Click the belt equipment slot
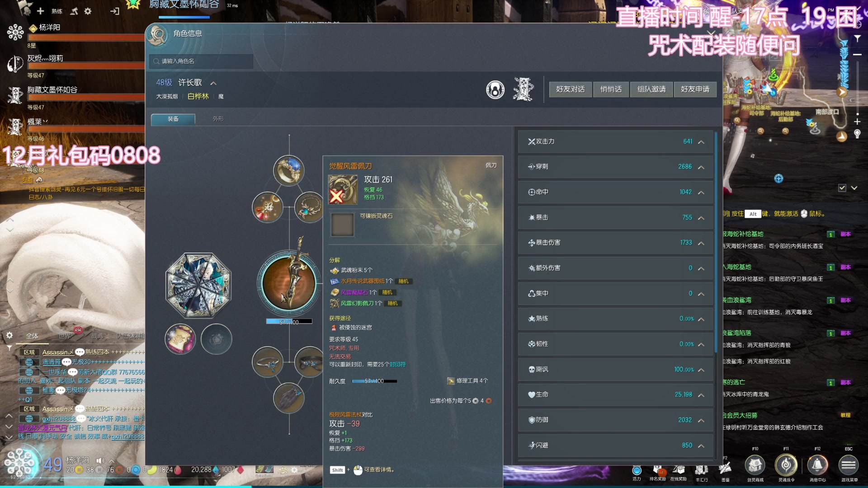 point(309,362)
